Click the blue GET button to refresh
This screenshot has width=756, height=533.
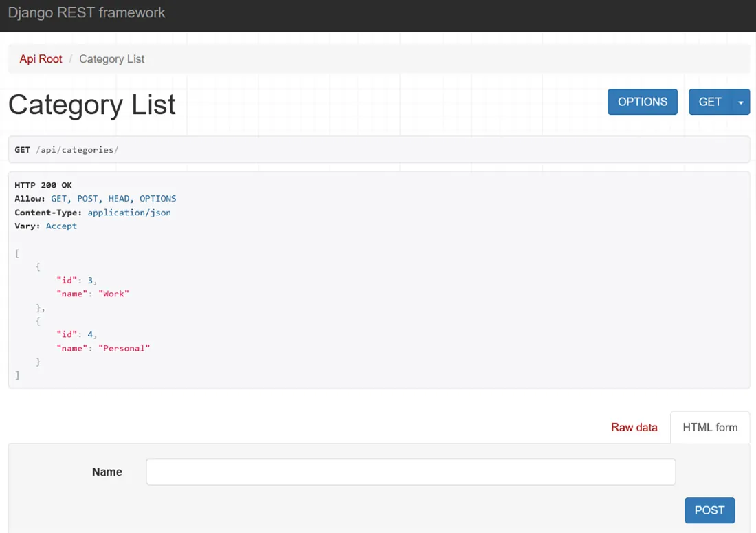pyautogui.click(x=710, y=101)
